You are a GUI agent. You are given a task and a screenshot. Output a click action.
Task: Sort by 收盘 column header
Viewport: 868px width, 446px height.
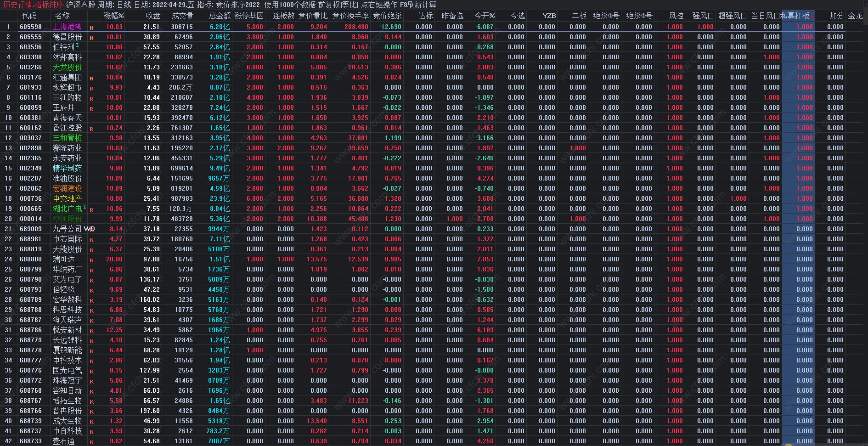pyautogui.click(x=153, y=16)
